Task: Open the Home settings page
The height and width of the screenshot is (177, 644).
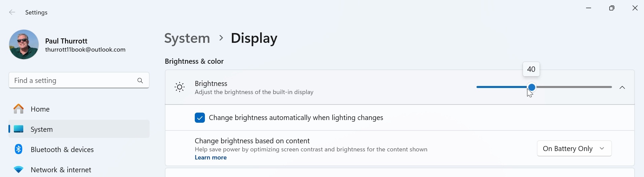Action: [x=40, y=109]
